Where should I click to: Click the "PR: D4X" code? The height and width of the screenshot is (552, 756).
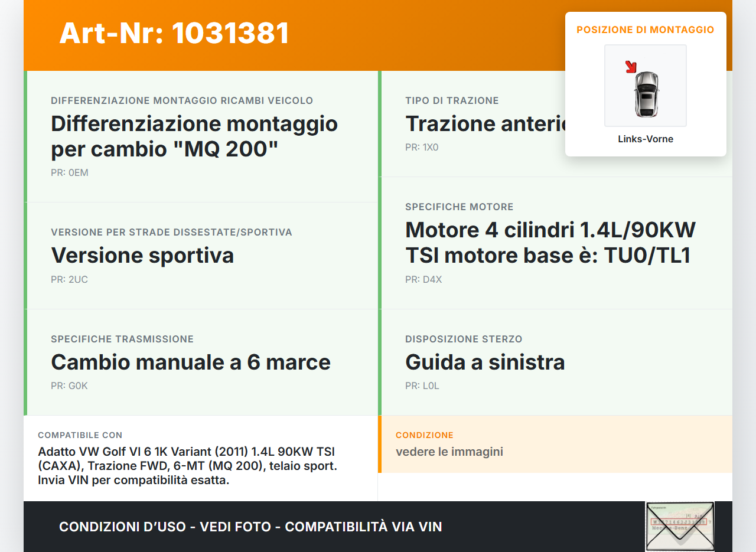(x=423, y=280)
